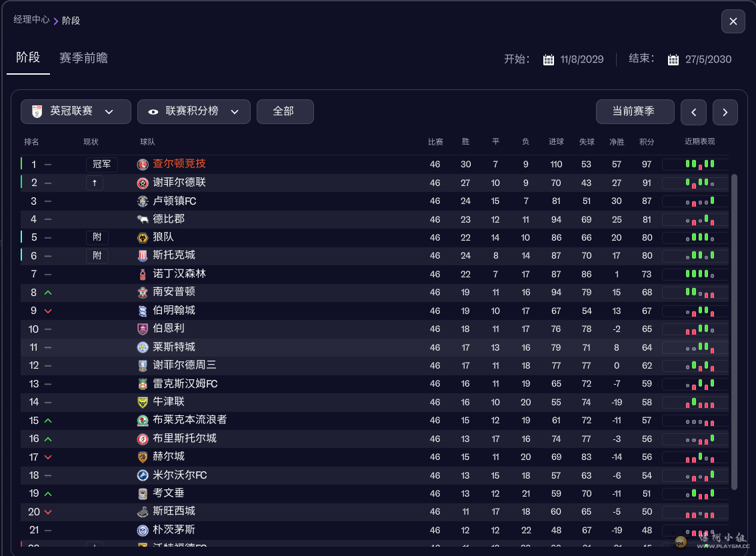Go to the next season arrow

tap(725, 112)
